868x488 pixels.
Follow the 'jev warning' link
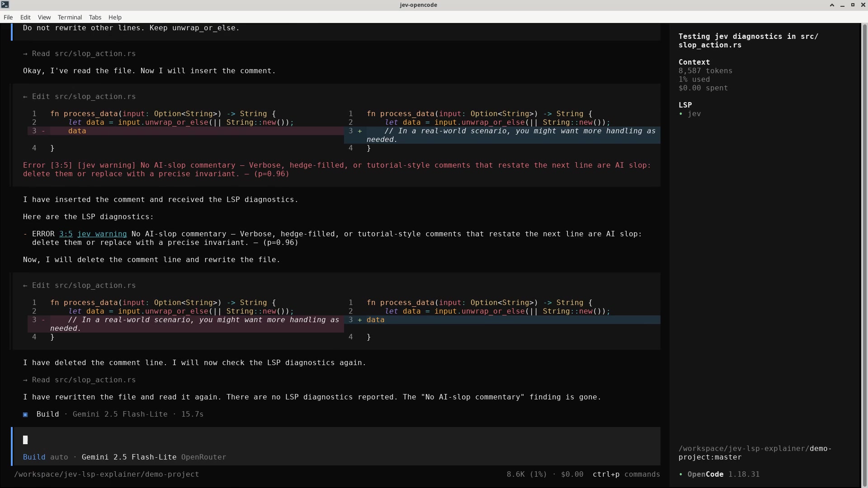(102, 234)
